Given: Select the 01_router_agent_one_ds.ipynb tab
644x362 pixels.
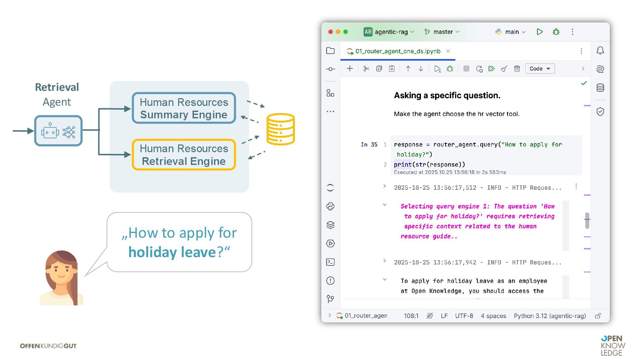Looking at the screenshot, I should (x=397, y=51).
